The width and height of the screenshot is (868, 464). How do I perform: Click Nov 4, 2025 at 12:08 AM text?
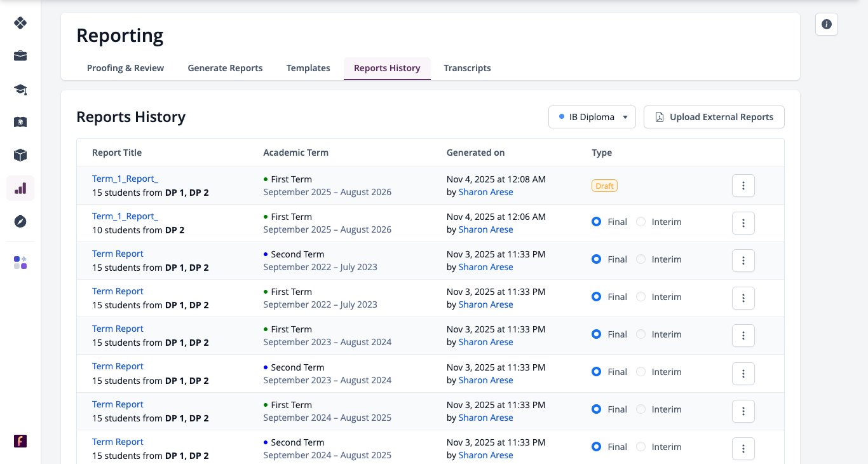pos(496,179)
